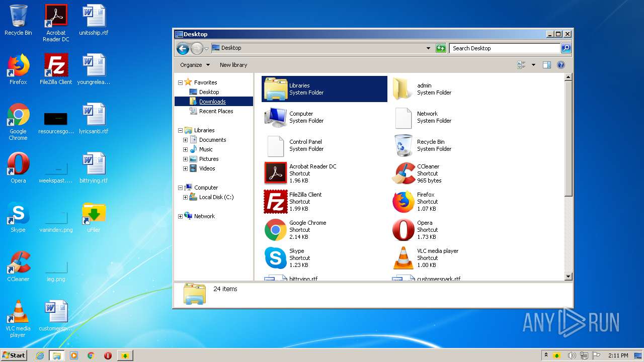Image resolution: width=644 pixels, height=362 pixels.
Task: Select Recycle Bin in Explorer file list
Action: tap(422, 145)
